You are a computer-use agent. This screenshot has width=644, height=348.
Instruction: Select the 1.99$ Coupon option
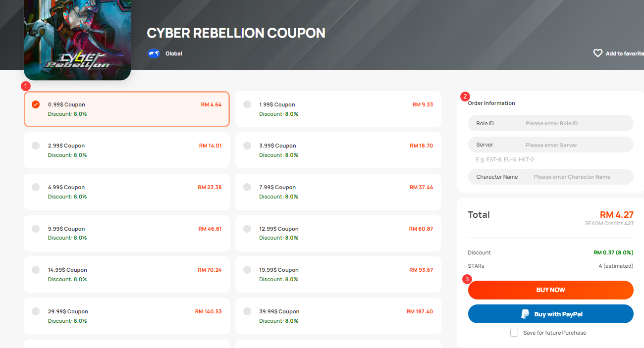coord(338,109)
